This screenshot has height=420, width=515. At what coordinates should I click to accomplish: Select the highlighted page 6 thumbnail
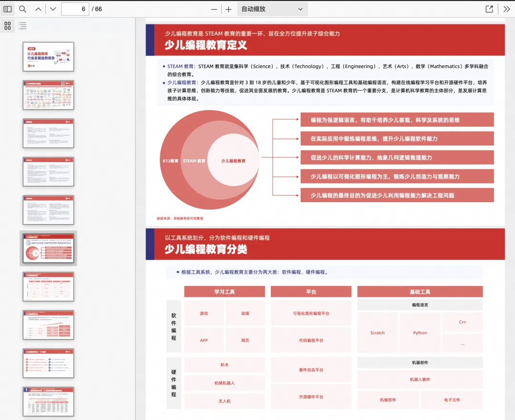tap(48, 248)
